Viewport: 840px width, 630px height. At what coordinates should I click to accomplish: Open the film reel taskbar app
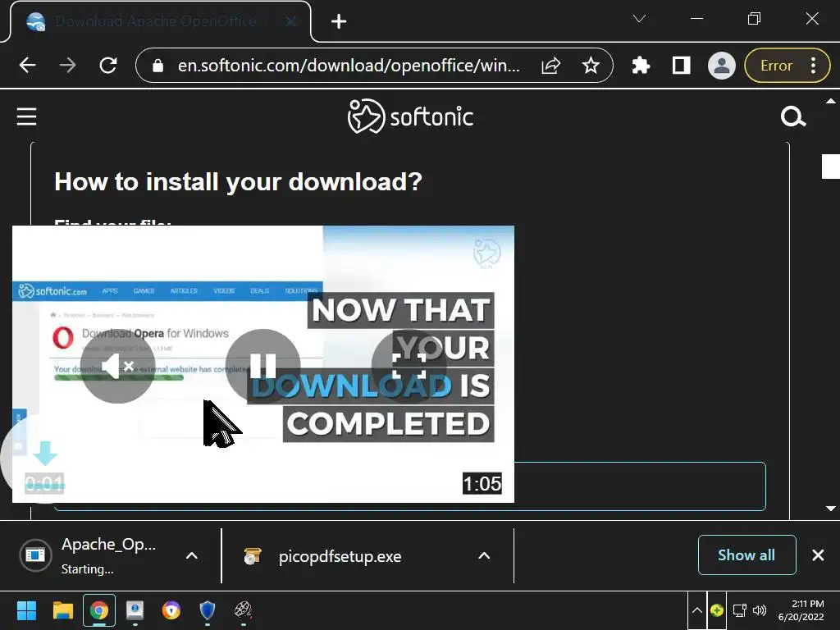point(243,610)
